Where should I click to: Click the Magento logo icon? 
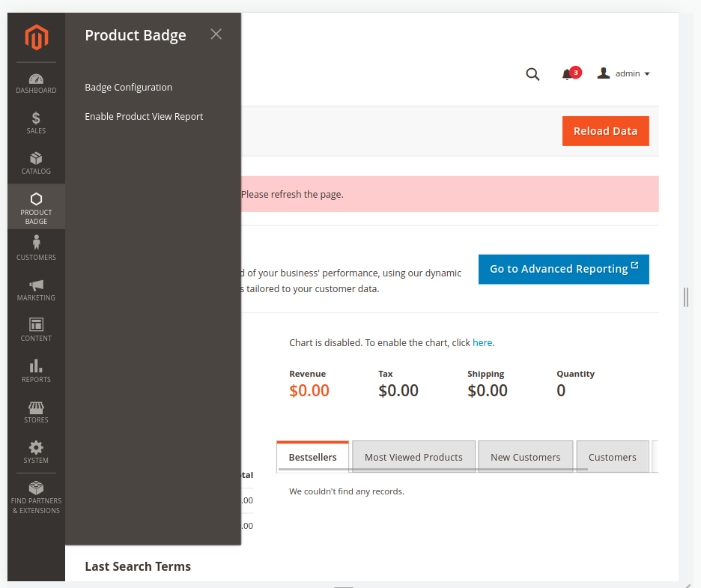[36, 37]
